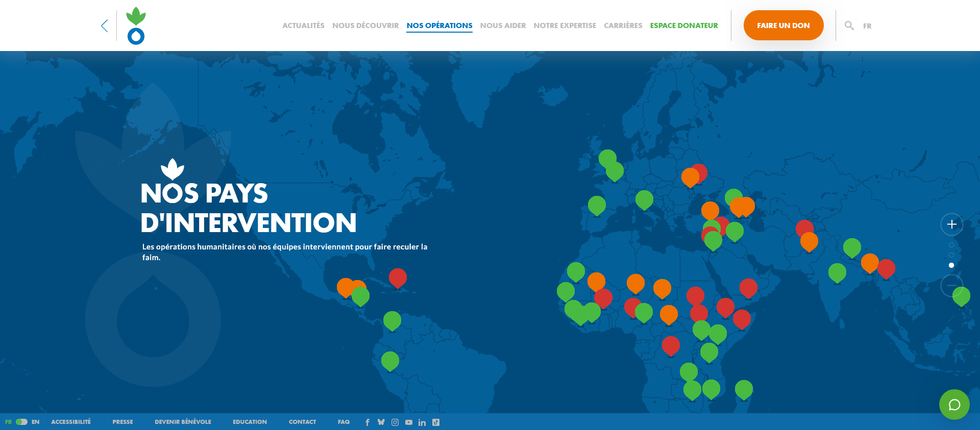Select the green map pin over Peru
This screenshot has width=980, height=430.
coord(390,361)
